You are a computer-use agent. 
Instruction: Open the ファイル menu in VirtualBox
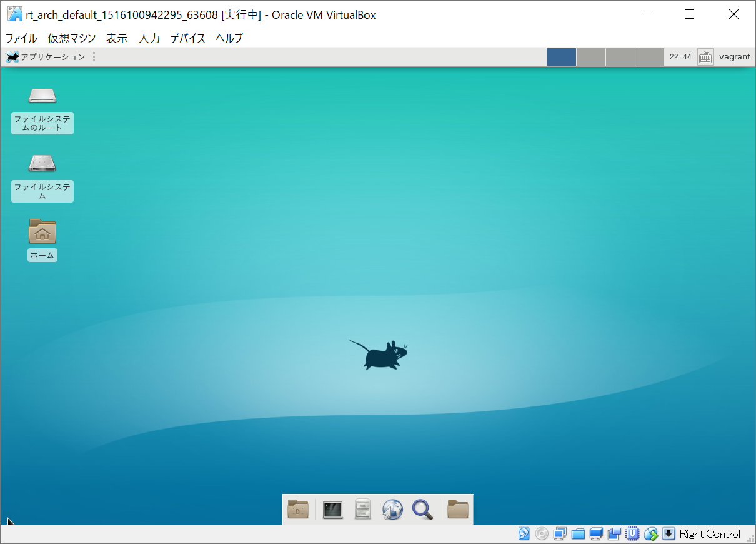[x=21, y=38]
